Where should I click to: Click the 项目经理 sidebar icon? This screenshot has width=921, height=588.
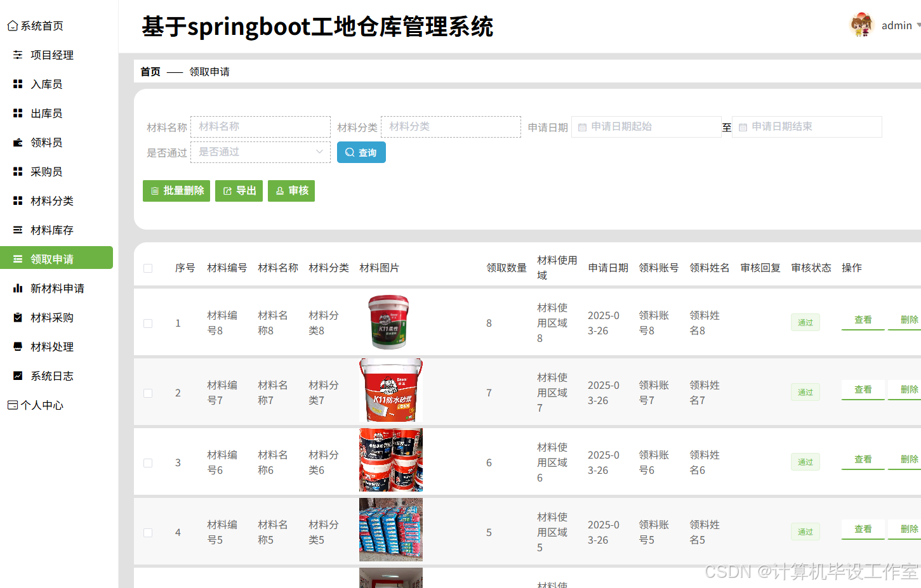click(18, 55)
